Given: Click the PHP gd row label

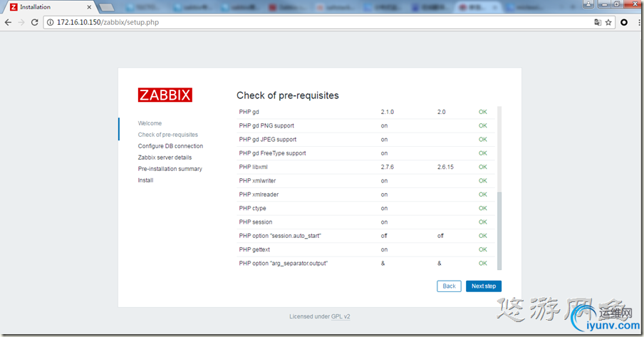Looking at the screenshot, I should point(249,112).
